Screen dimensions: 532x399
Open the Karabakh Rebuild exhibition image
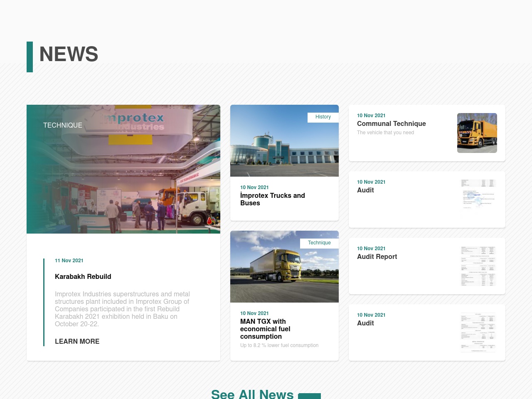click(x=123, y=169)
